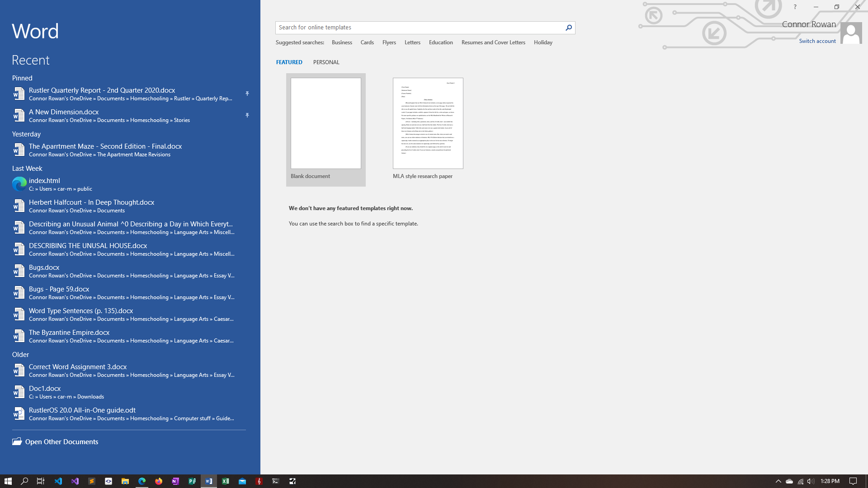
Task: Search suggested category Cards
Action: point(367,42)
